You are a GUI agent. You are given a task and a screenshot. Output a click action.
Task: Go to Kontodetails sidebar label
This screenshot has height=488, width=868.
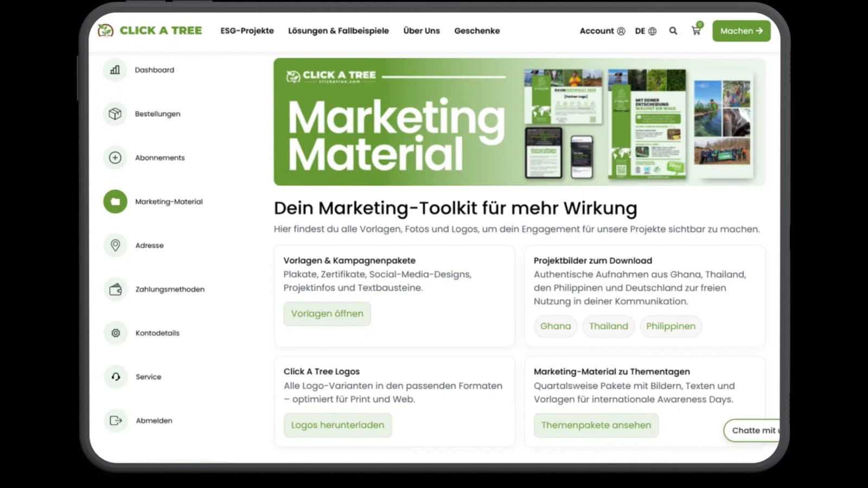coord(157,333)
